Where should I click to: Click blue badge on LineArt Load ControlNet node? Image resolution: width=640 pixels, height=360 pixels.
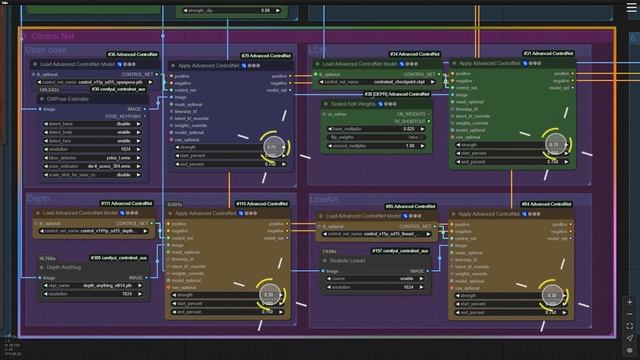[405, 216]
